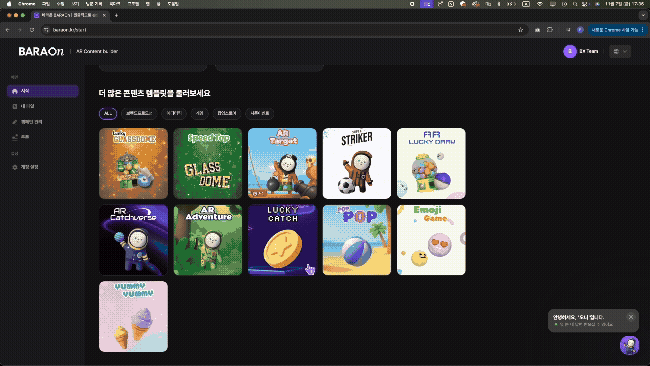Screen dimensions: 650x366
Task: Select the last filter chip
Action: (x=260, y=113)
